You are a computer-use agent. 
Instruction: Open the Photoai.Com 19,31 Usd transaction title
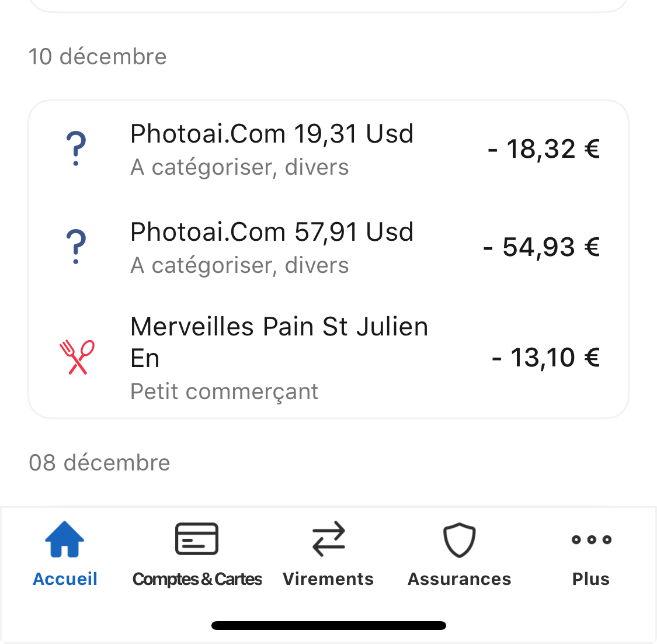272,134
